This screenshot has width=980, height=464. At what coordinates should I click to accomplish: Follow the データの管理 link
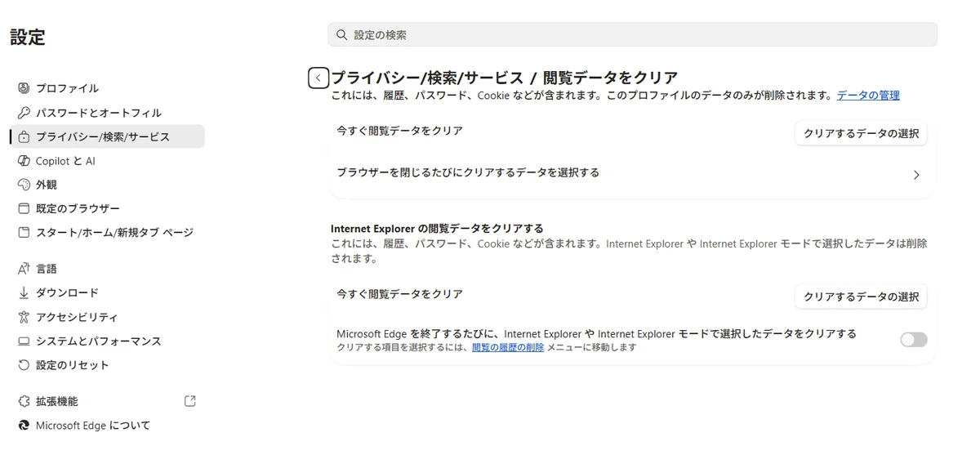pyautogui.click(x=868, y=96)
